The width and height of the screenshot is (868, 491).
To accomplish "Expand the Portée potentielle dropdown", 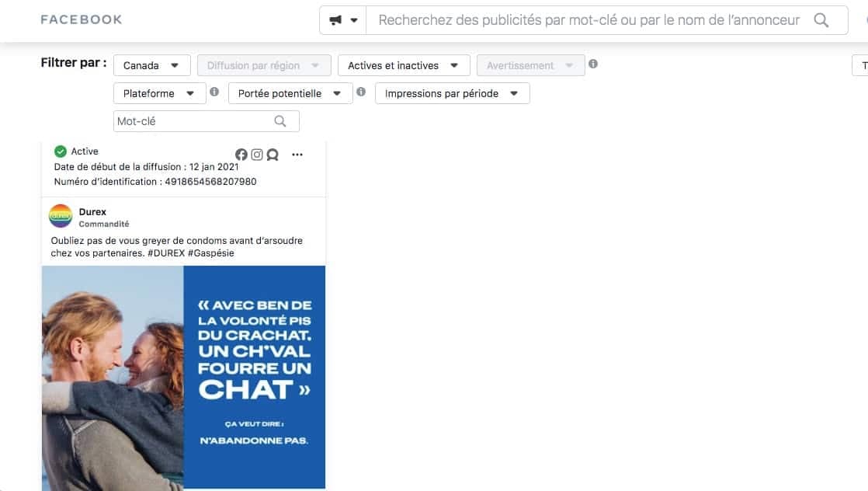I will pos(290,93).
